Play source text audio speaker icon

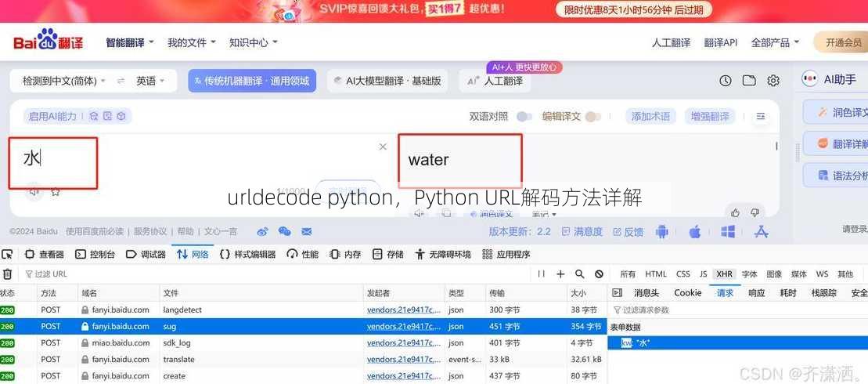click(34, 192)
